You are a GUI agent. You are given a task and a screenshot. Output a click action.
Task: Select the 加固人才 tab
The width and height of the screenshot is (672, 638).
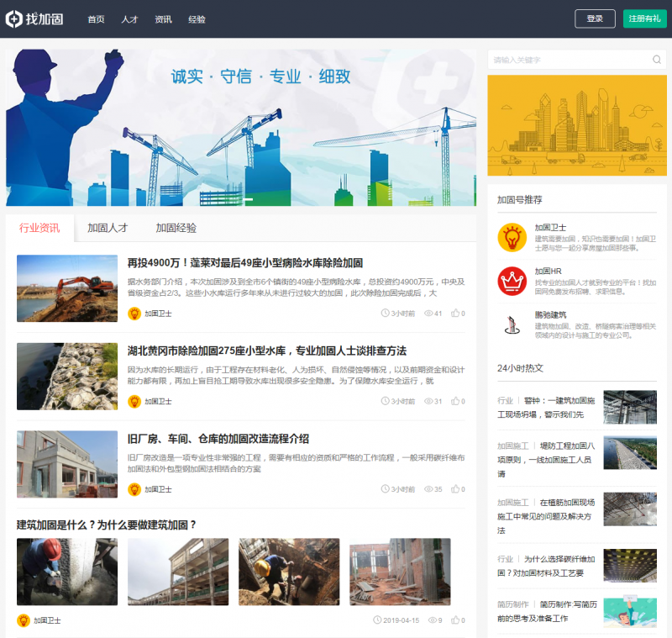(108, 228)
